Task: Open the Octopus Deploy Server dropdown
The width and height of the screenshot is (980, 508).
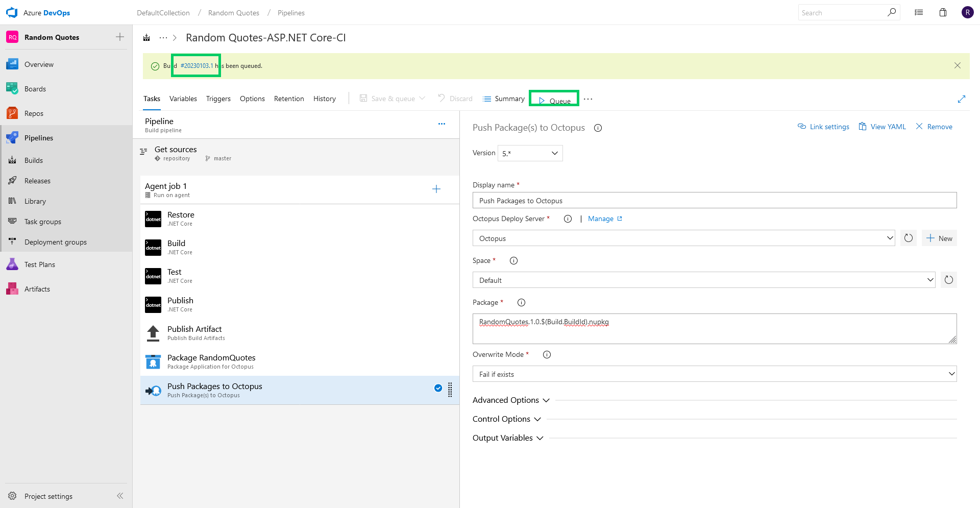Action: pos(683,238)
